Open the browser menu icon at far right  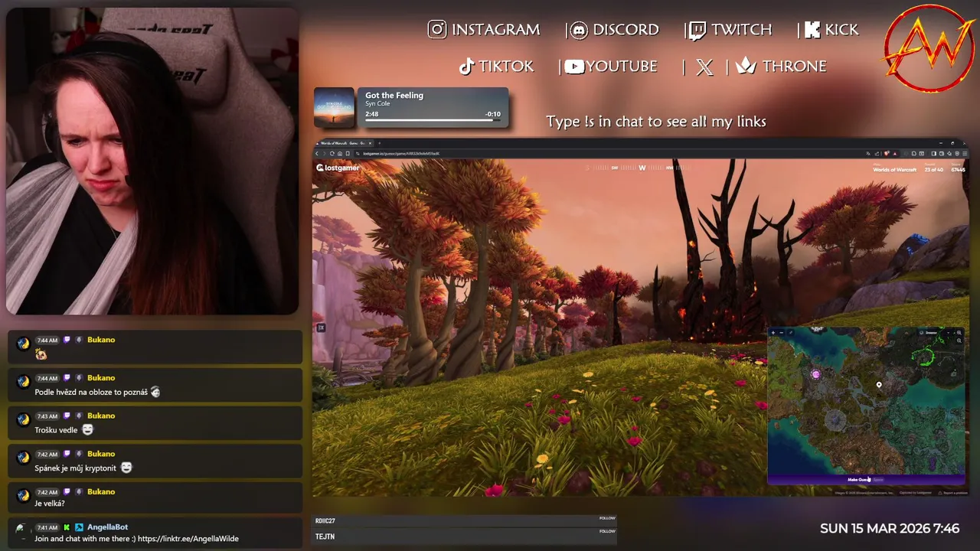click(x=965, y=154)
